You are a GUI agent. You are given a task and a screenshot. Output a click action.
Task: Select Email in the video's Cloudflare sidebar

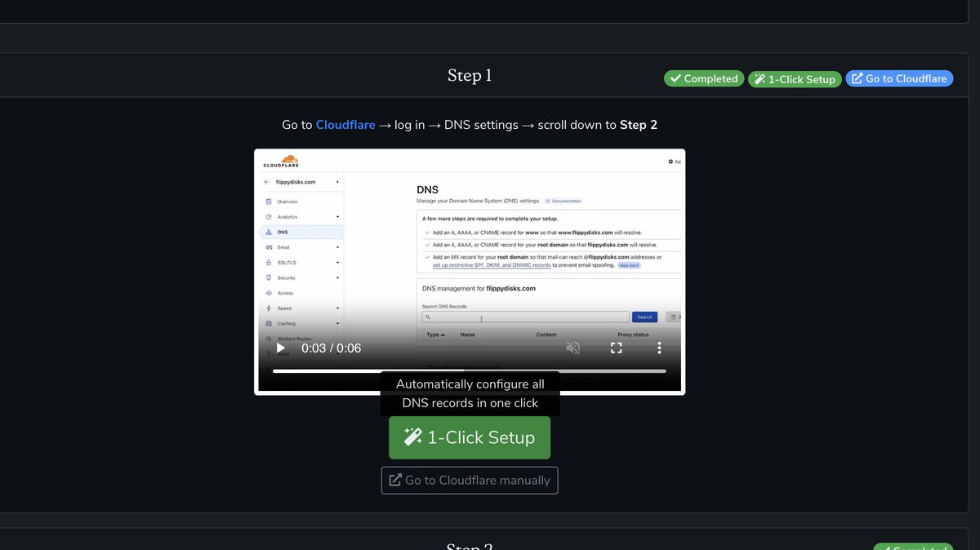coord(283,247)
